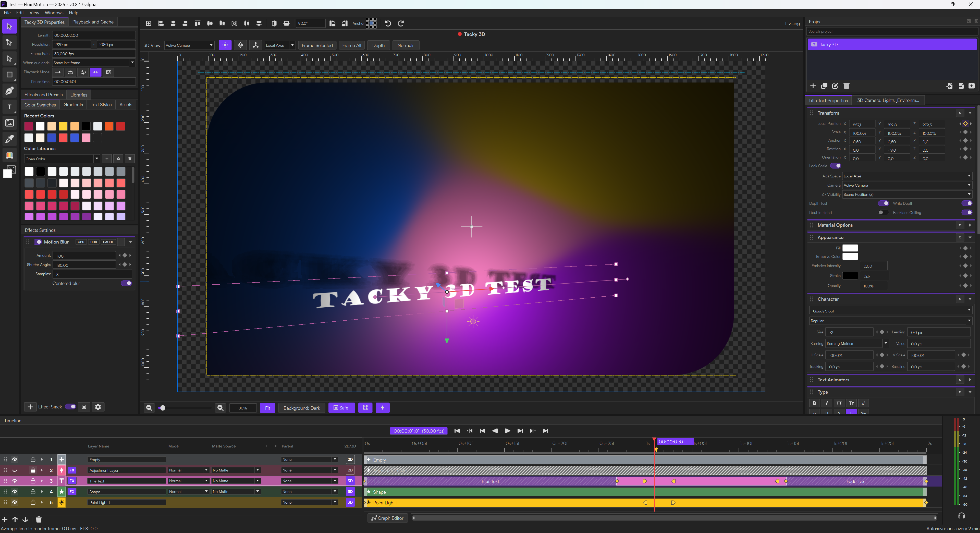
Task: Click the Undo rotate arrow icon
Action: click(x=388, y=23)
